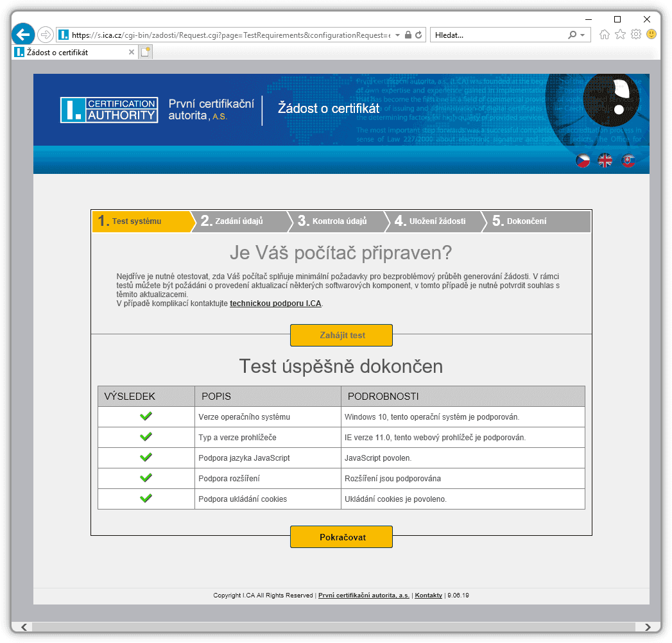Click checkmark for Verze operačního systému row
This screenshot has width=672, height=643.
click(x=146, y=416)
